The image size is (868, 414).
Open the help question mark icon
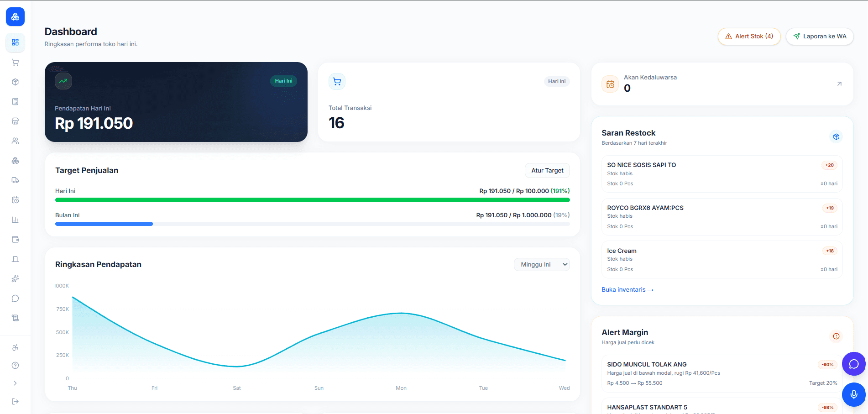coord(15,365)
